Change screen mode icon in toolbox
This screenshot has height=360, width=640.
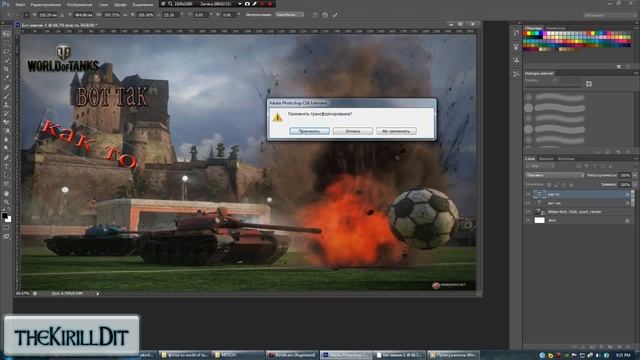[7, 236]
